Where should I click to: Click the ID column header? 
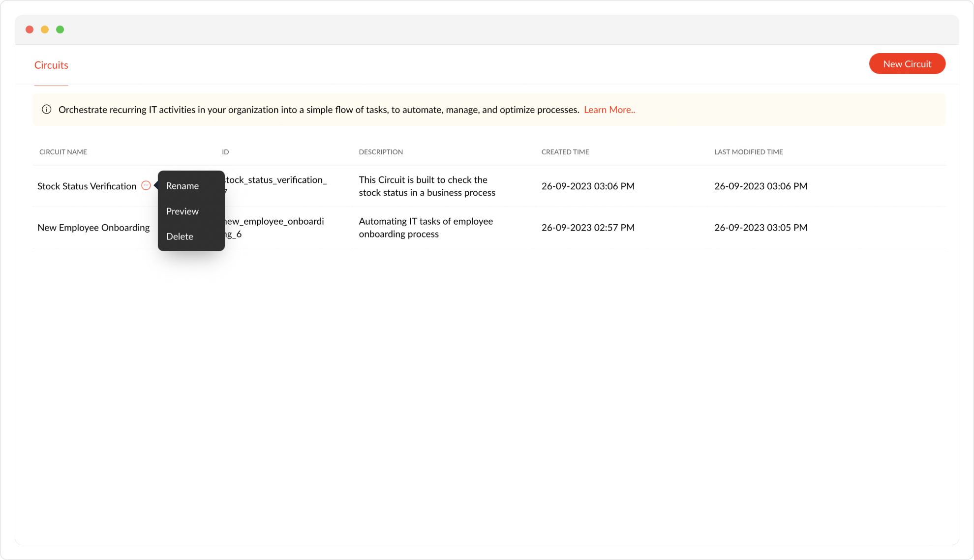point(225,152)
